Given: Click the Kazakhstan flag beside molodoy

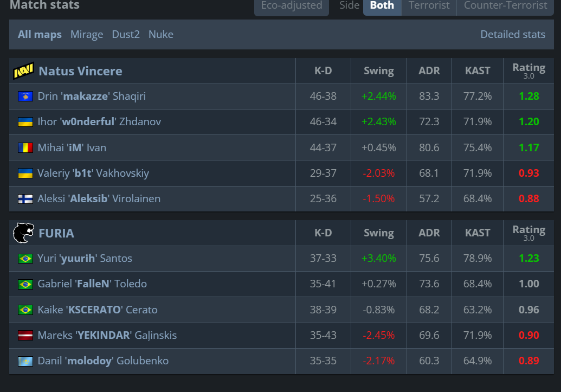Looking at the screenshot, I should (25, 361).
